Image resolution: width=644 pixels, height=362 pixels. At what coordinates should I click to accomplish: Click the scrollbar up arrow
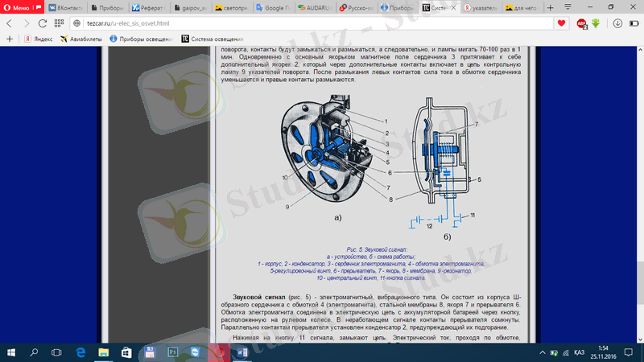tap(640, 50)
